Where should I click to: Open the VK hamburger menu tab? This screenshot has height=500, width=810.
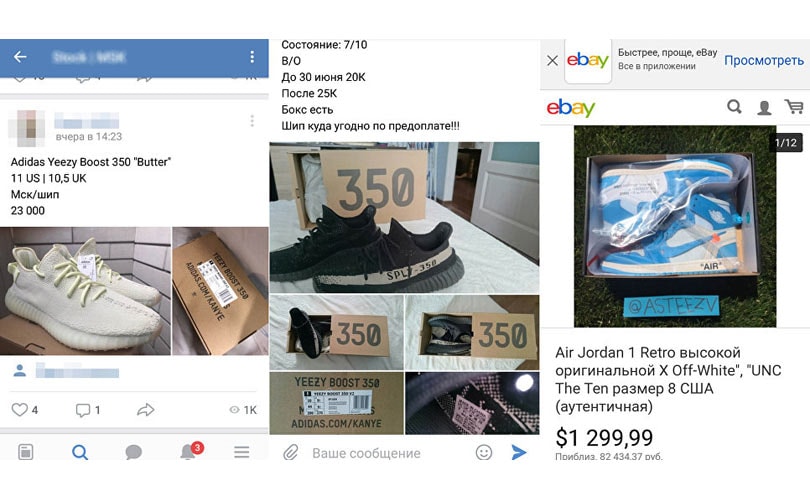click(x=241, y=452)
